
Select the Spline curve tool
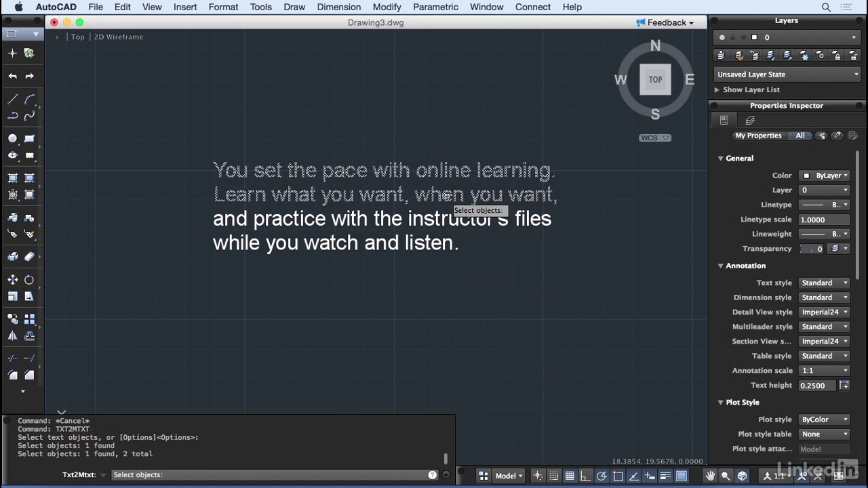tap(29, 116)
